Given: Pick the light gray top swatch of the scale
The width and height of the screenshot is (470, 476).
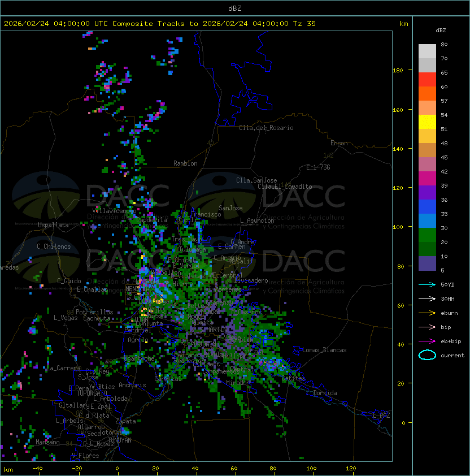Looking at the screenshot, I should (427, 51).
